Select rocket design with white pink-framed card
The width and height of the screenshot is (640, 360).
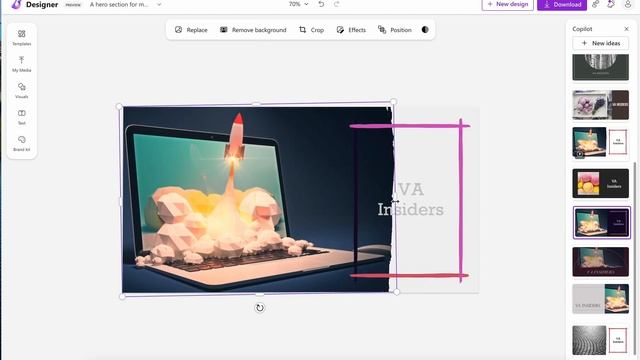600,142
